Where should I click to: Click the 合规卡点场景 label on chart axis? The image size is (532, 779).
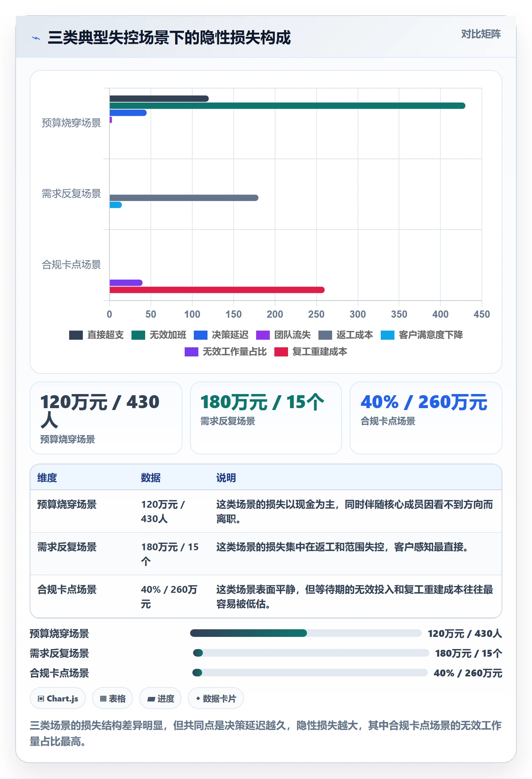tap(71, 265)
